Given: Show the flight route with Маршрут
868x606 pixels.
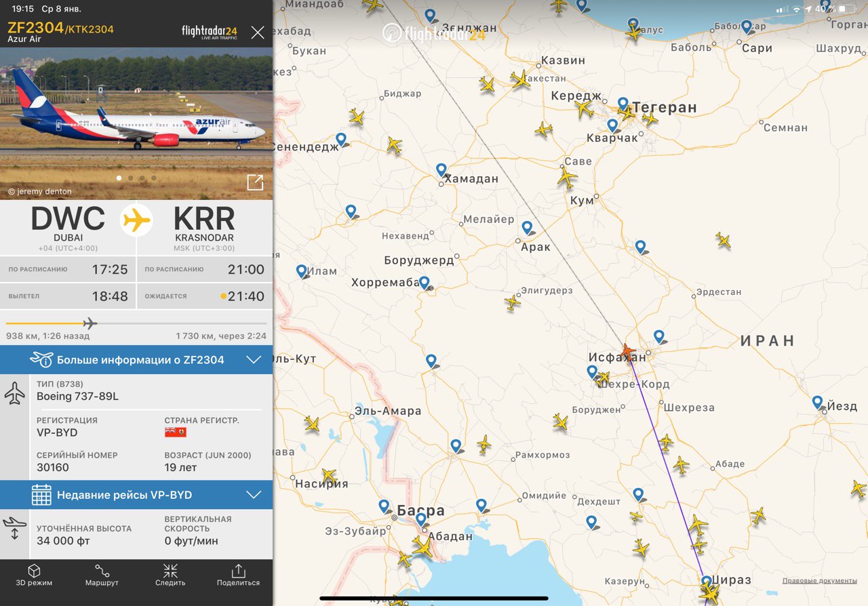Looking at the screenshot, I should pyautogui.click(x=102, y=575).
